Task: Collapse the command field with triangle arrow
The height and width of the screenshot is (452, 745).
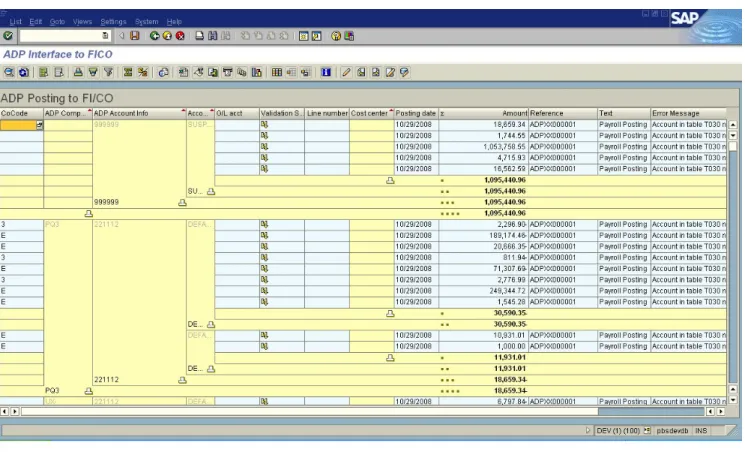Action: coord(122,36)
